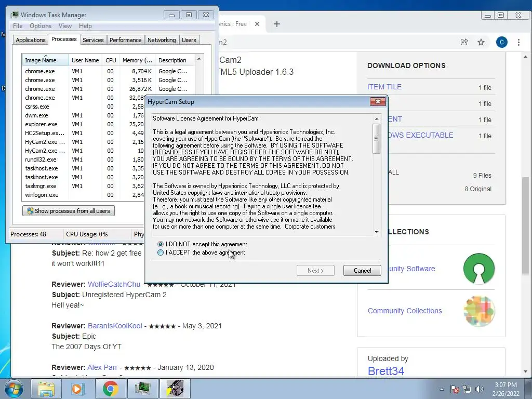Click the Task Manager title bar icon
The height and width of the screenshot is (399, 532).
click(x=15, y=15)
